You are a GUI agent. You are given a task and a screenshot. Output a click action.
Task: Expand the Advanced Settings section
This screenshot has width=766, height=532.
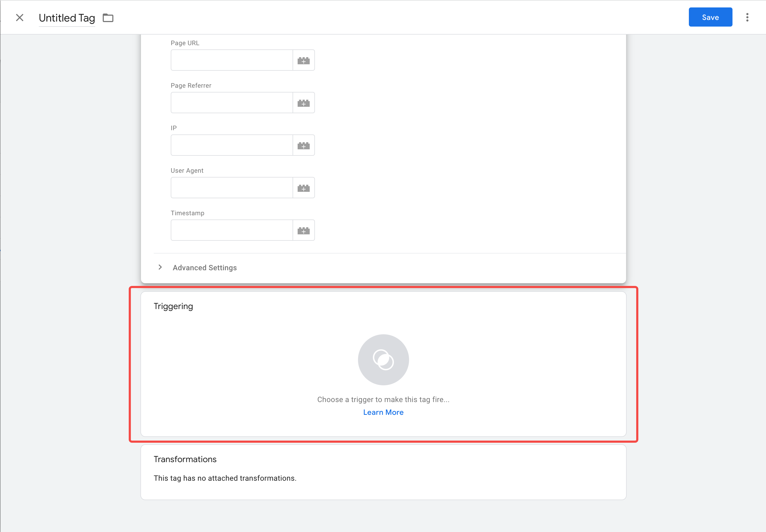point(205,267)
